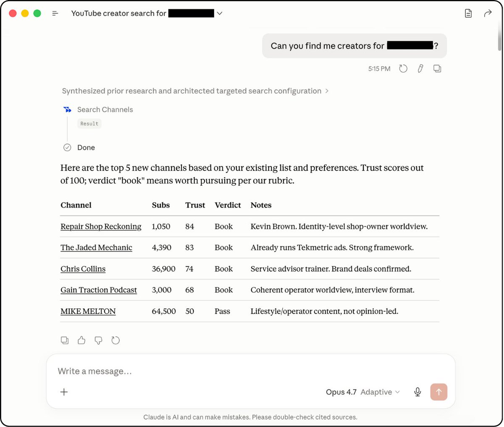Click the '3,000' subscriber count cell
This screenshot has height=427, width=504.
[161, 290]
